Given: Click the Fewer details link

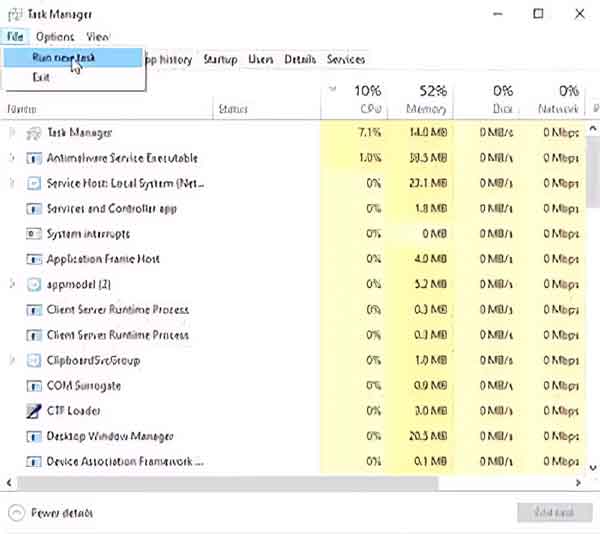Looking at the screenshot, I should [x=62, y=513].
